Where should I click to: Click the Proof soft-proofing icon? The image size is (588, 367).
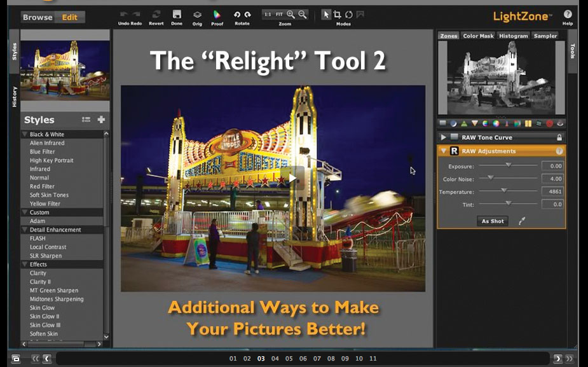[216, 13]
